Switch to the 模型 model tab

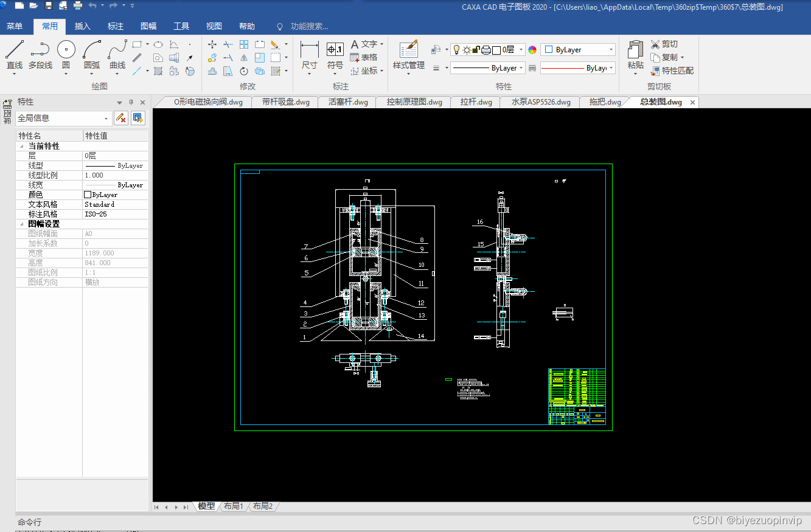[206, 506]
